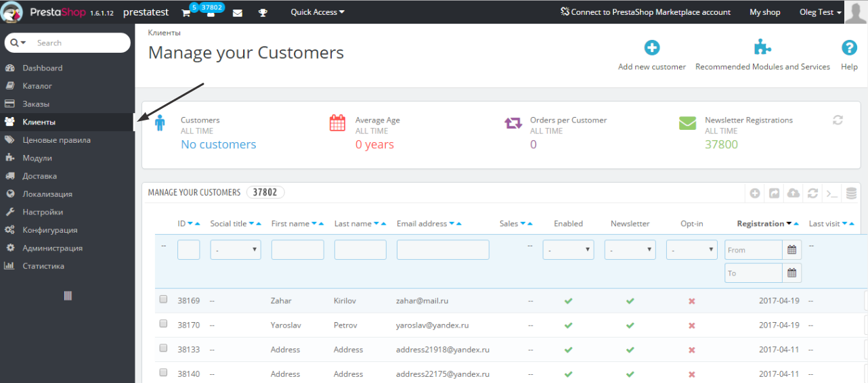Expand the Social title filter dropdown
This screenshot has height=383, width=868.
click(x=236, y=250)
